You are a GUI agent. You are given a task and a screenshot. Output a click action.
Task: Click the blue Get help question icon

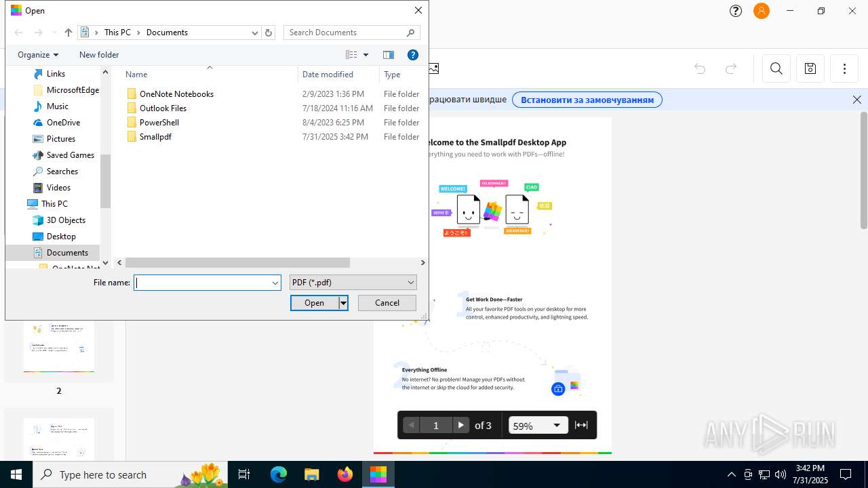tap(413, 55)
